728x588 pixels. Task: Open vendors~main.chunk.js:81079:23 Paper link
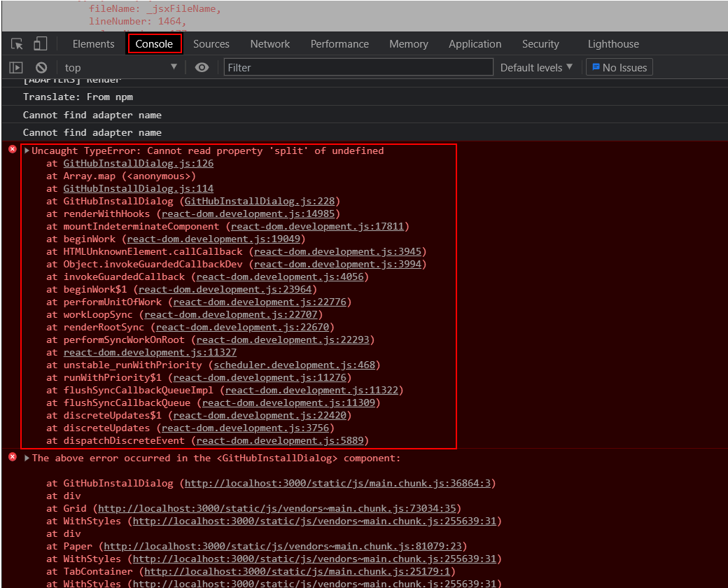click(x=283, y=546)
